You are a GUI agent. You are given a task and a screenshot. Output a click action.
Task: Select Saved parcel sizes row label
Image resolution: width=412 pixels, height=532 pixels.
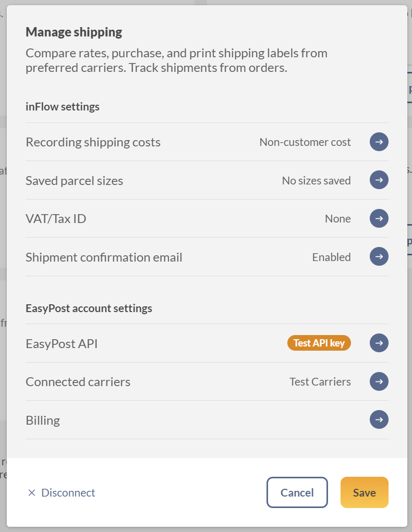point(75,180)
